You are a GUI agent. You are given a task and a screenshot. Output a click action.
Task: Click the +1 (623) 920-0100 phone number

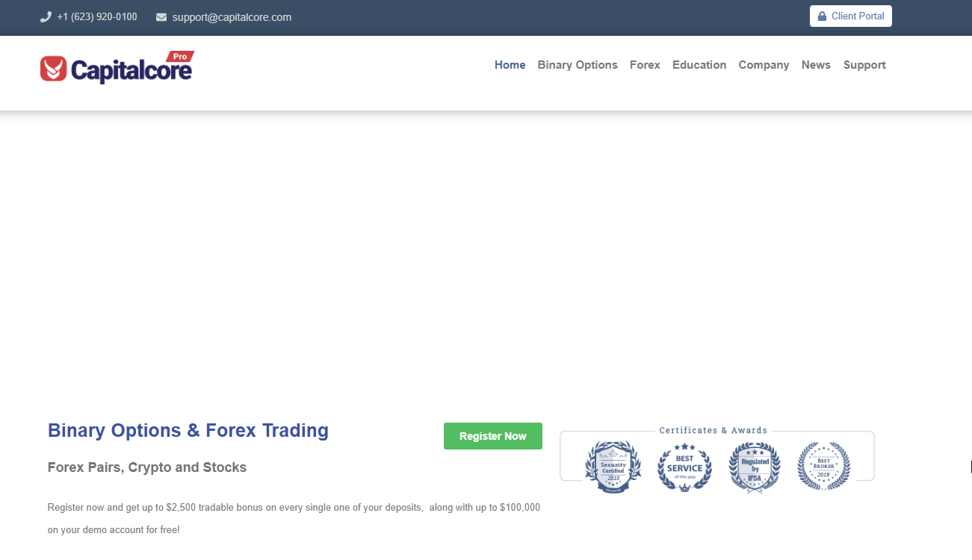[97, 17]
